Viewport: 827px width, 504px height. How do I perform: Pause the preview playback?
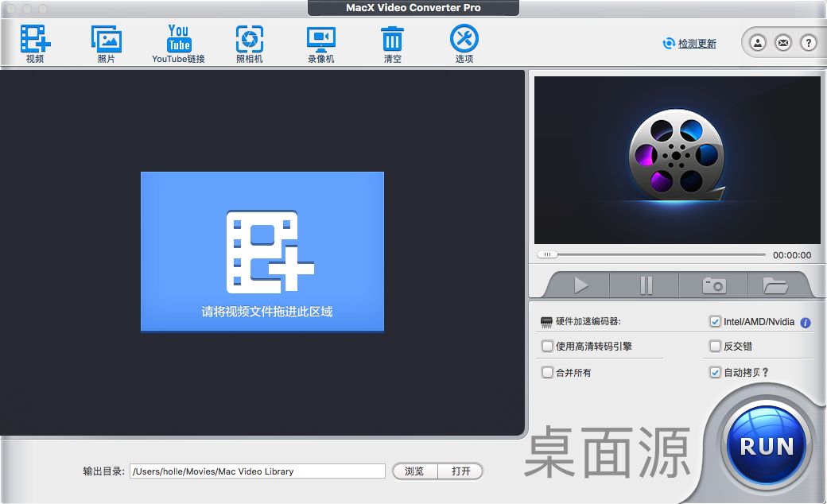646,285
